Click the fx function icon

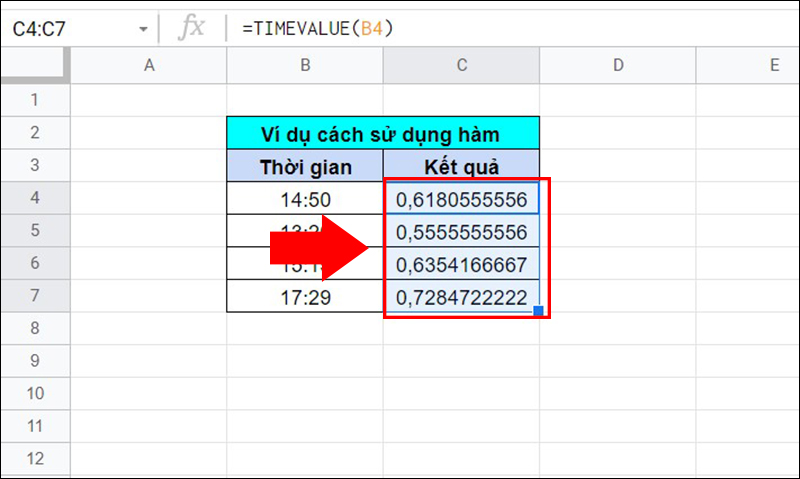coord(191,29)
